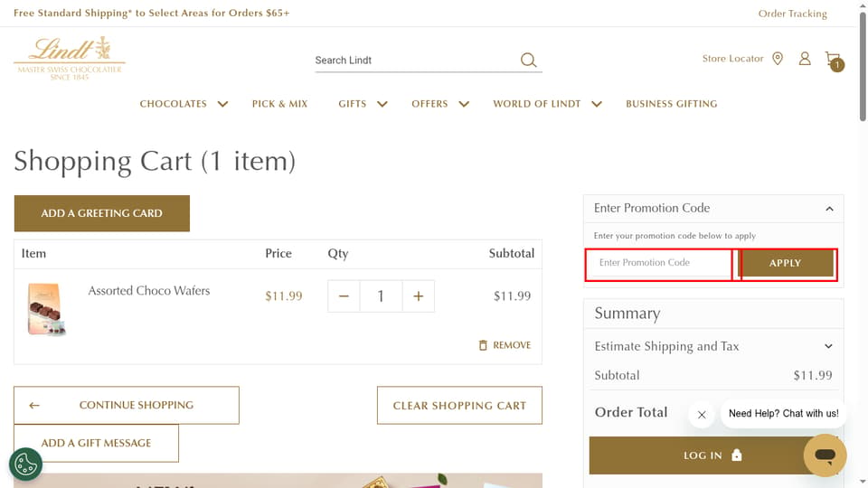Screen dimensions: 868x488
Task: Expand the Chocolates menu chevron
Action: pyautogui.click(x=222, y=104)
